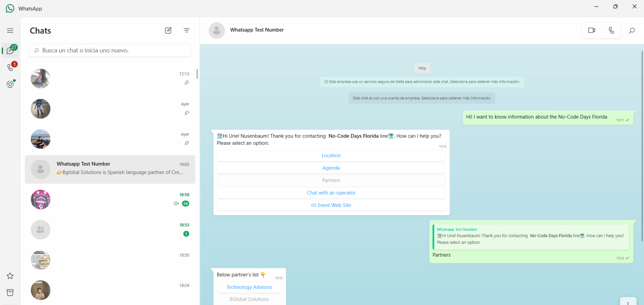Click the sent message about No-Code Days Florida
This screenshot has height=305, width=644.
point(548,117)
